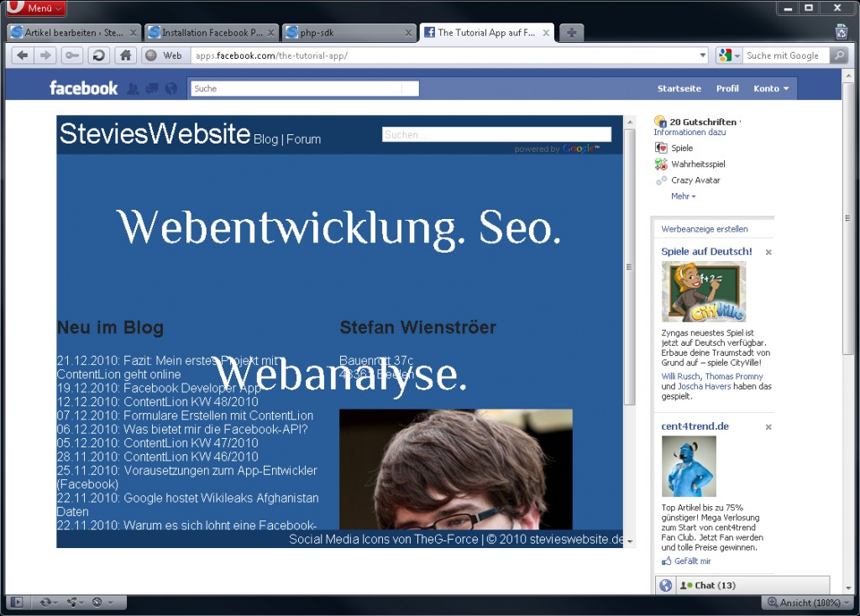860x616 pixels.
Task: Open the Opera Menü button
Action: click(35, 8)
